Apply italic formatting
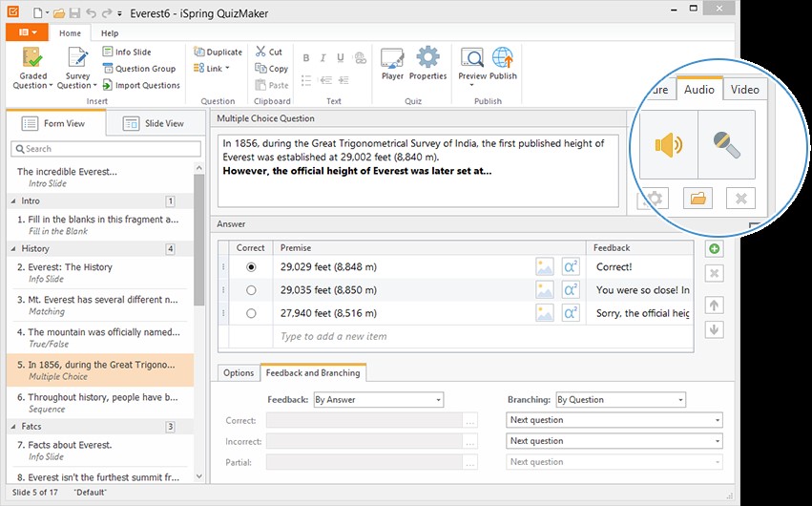 tap(323, 58)
